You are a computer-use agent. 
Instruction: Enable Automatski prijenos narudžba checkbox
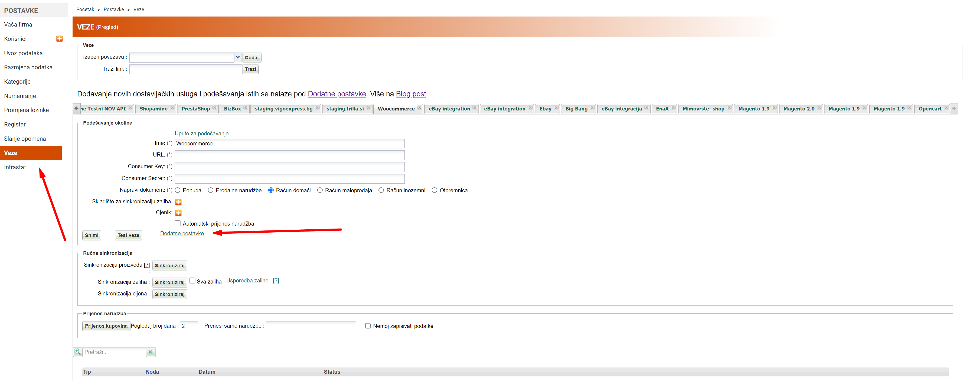pyautogui.click(x=178, y=223)
